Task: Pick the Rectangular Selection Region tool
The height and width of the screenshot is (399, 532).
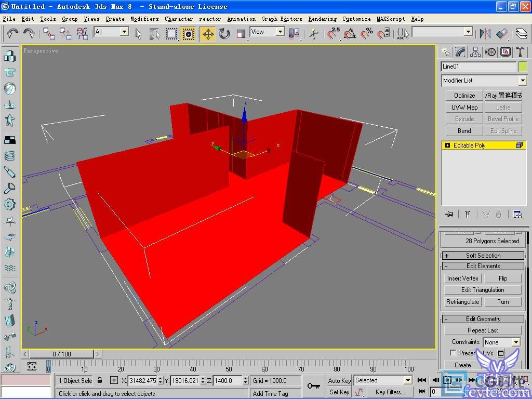Action: (171, 34)
